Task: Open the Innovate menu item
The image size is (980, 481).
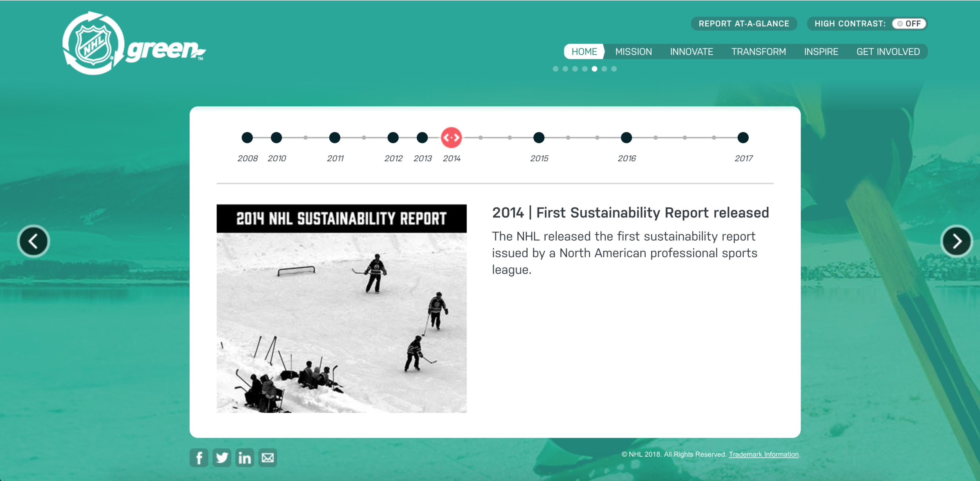Action: [x=691, y=51]
